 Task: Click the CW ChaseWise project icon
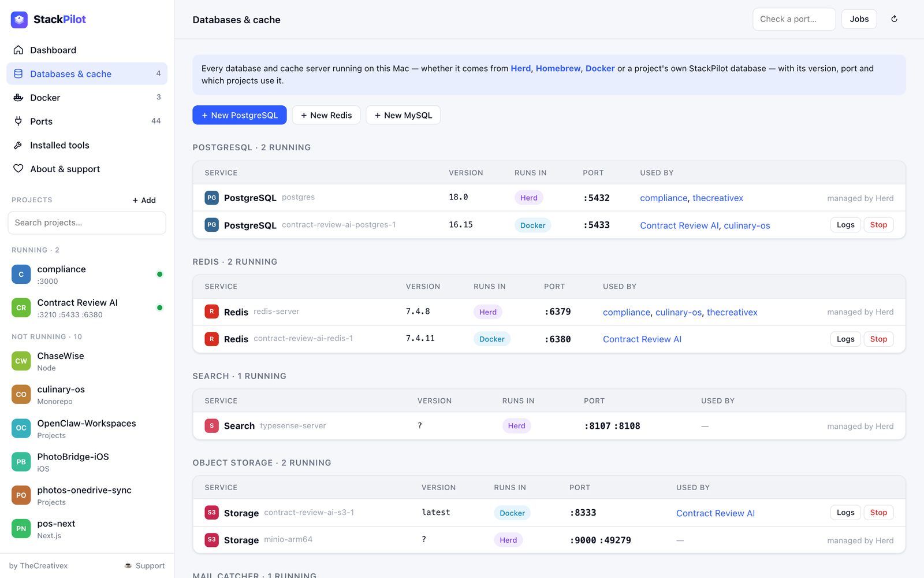click(21, 361)
